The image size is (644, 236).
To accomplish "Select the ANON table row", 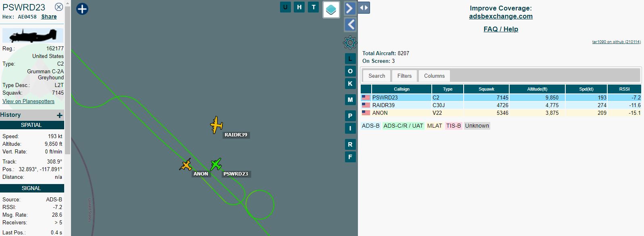I will tap(501, 113).
